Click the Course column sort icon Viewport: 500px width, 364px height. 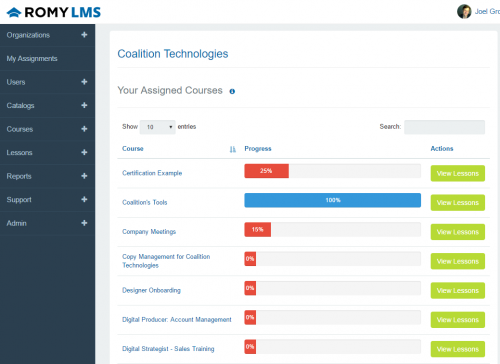[233, 149]
